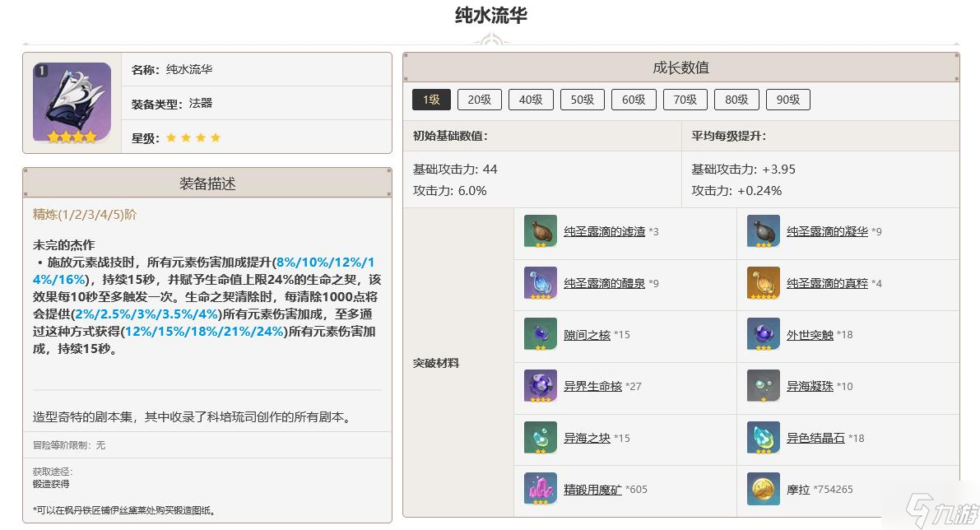This screenshot has width=980, height=530.
Task: Choose the 70级 level tab
Action: (x=685, y=100)
